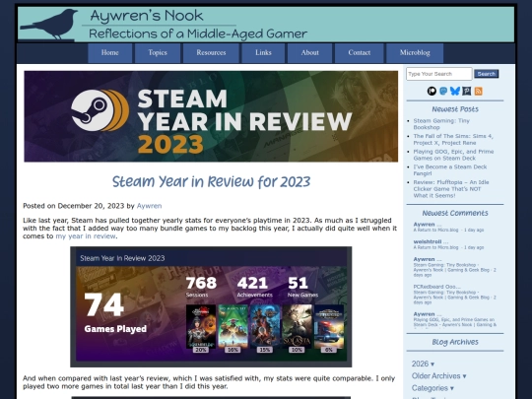Expand the 2026 archive dropdown
Viewport: 532px width, 399px height.
423,364
